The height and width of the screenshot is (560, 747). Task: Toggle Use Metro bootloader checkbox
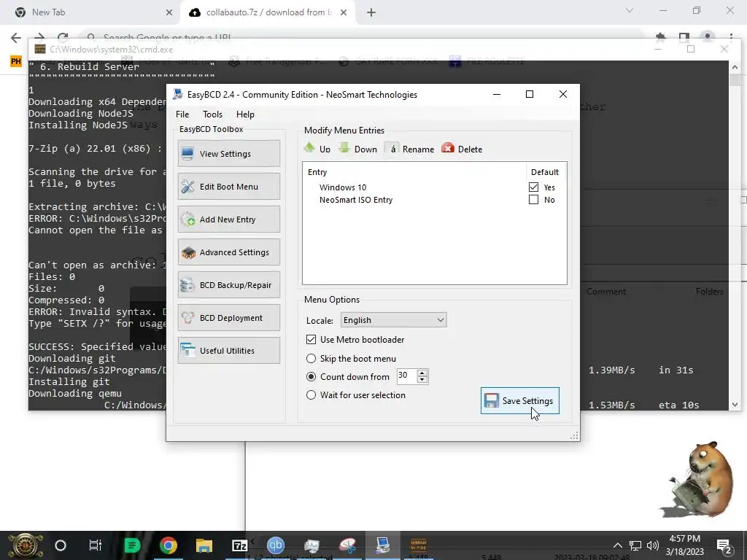[311, 340]
